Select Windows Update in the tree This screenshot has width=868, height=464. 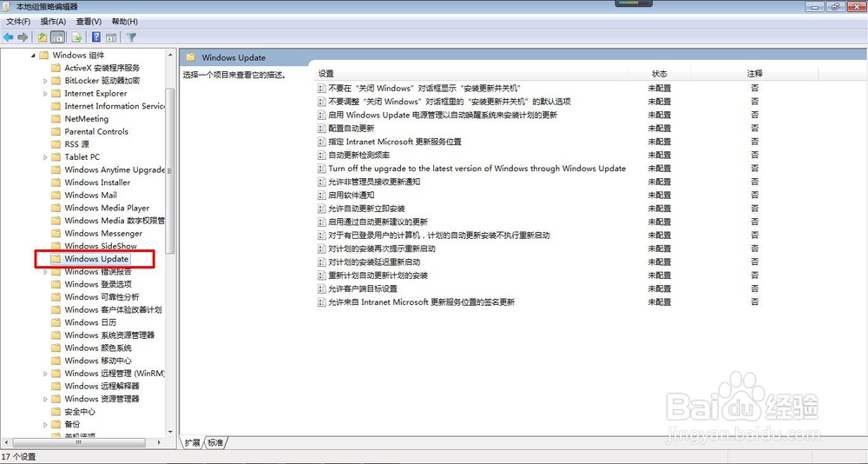coord(96,259)
